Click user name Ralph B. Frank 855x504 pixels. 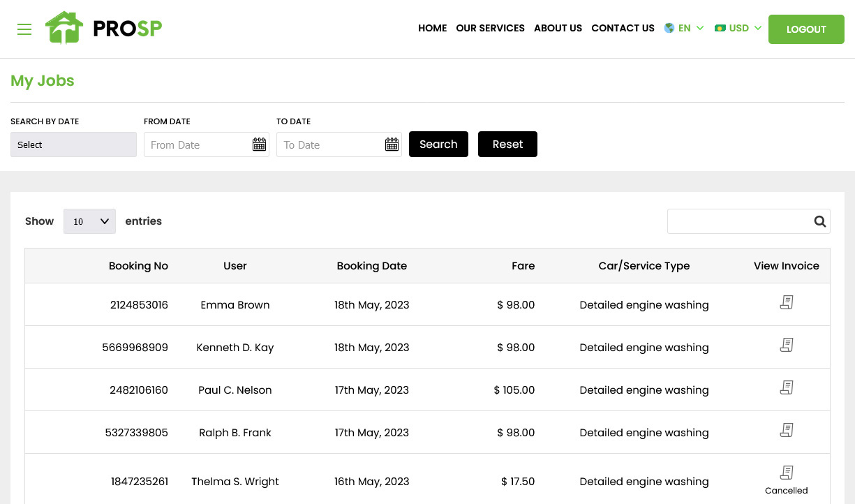coord(235,433)
